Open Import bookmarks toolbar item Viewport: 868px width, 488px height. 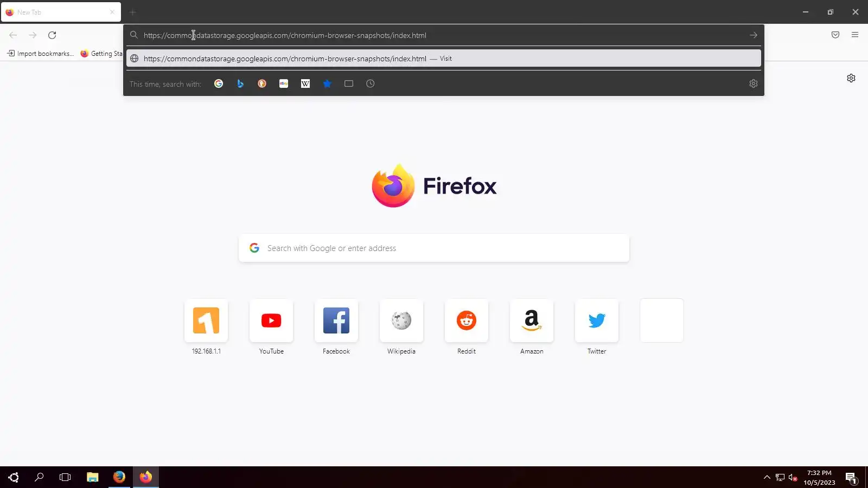tap(40, 53)
